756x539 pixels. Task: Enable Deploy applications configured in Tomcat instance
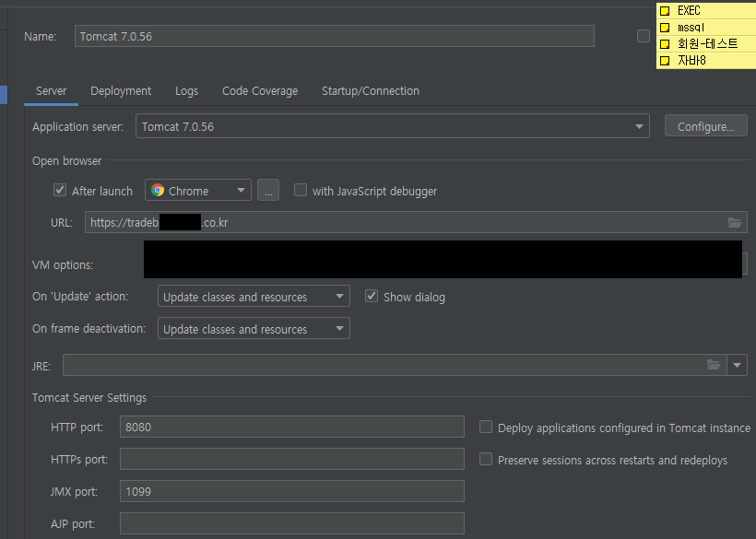[x=486, y=427]
